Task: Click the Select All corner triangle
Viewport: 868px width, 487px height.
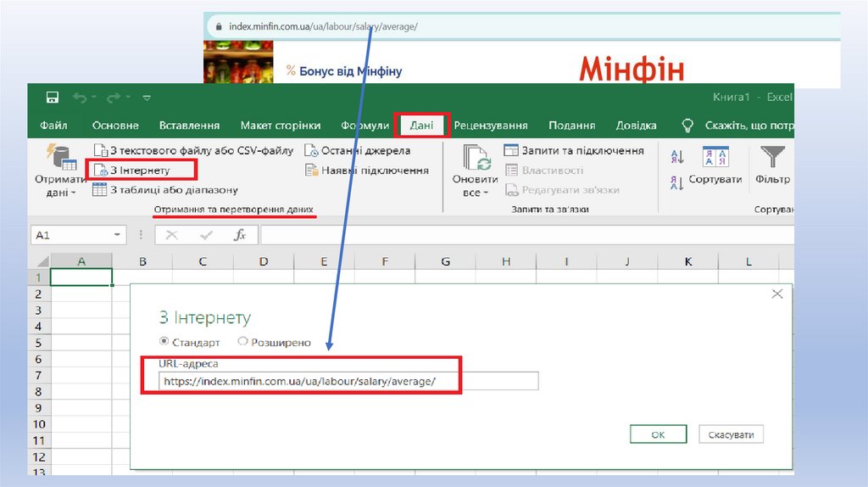Action: coord(41,261)
